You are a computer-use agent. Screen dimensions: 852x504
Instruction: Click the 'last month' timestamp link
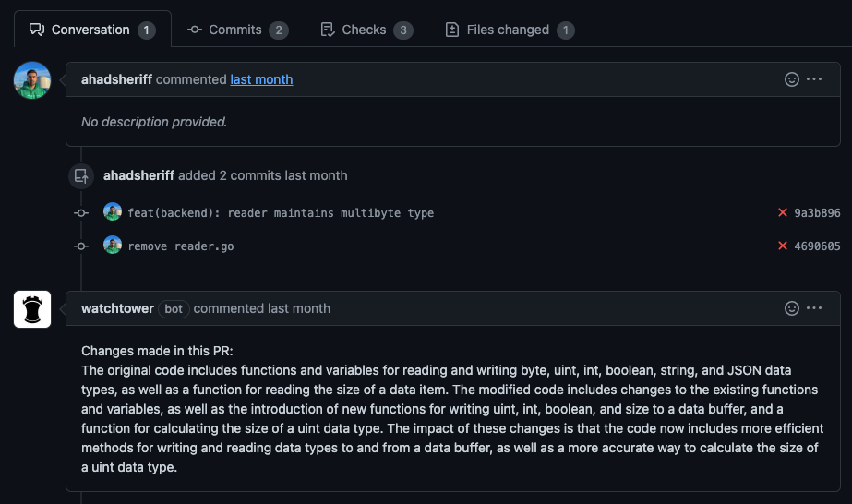(261, 79)
